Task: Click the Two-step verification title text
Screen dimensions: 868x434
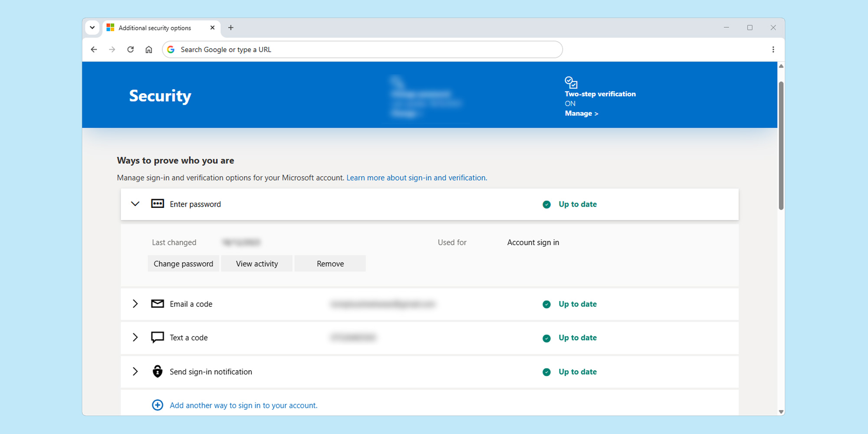Action: 600,94
